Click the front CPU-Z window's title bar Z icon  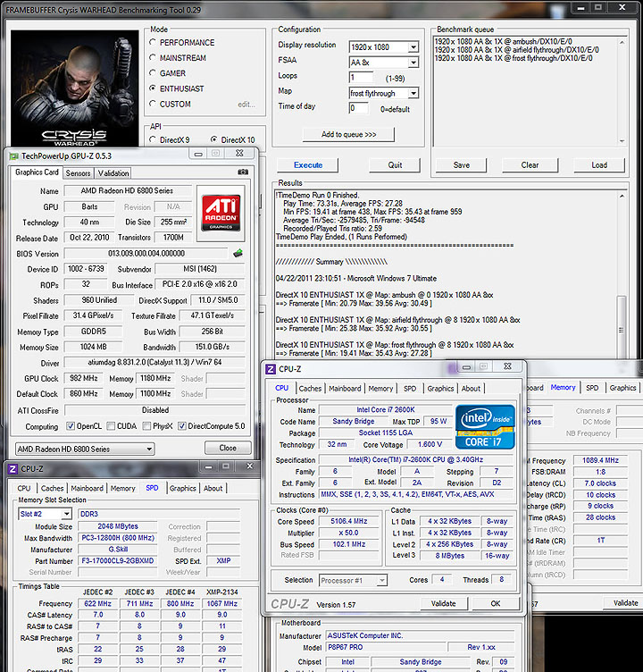click(271, 369)
